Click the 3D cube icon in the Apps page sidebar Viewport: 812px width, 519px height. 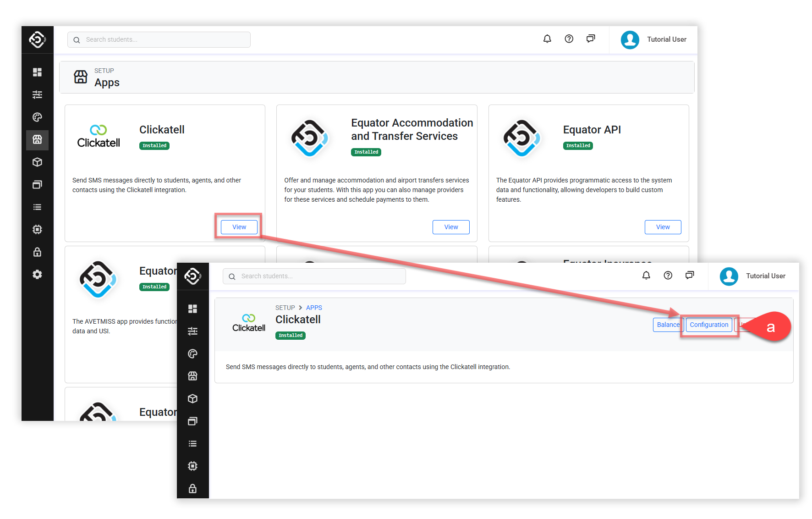[37, 162]
